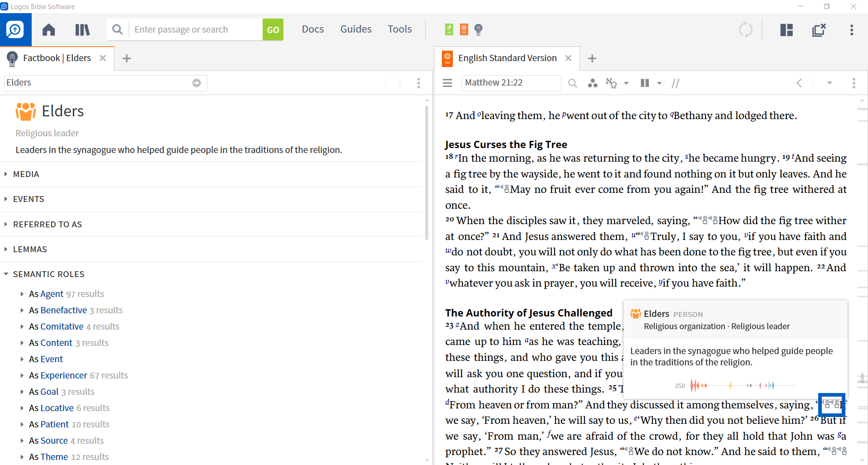Click The Authority of Jesus Challenged heading
The height and width of the screenshot is (465, 868).
528,313
